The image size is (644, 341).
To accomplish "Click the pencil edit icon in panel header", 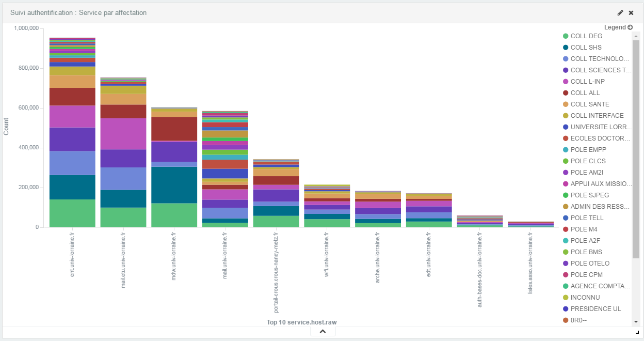I will [x=620, y=13].
